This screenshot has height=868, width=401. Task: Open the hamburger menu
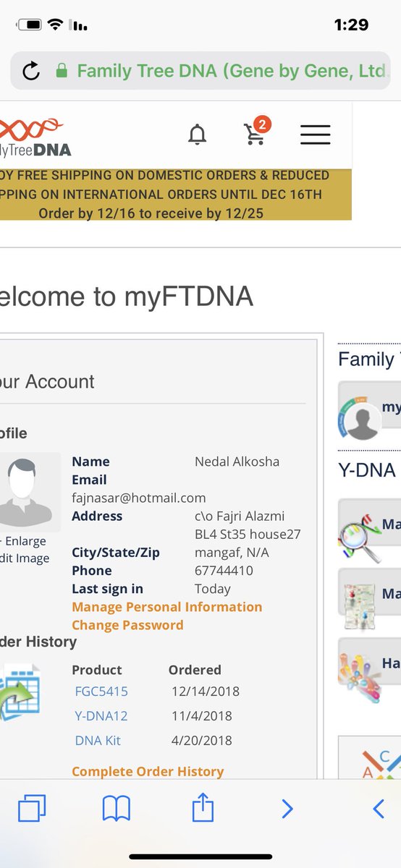(x=315, y=135)
